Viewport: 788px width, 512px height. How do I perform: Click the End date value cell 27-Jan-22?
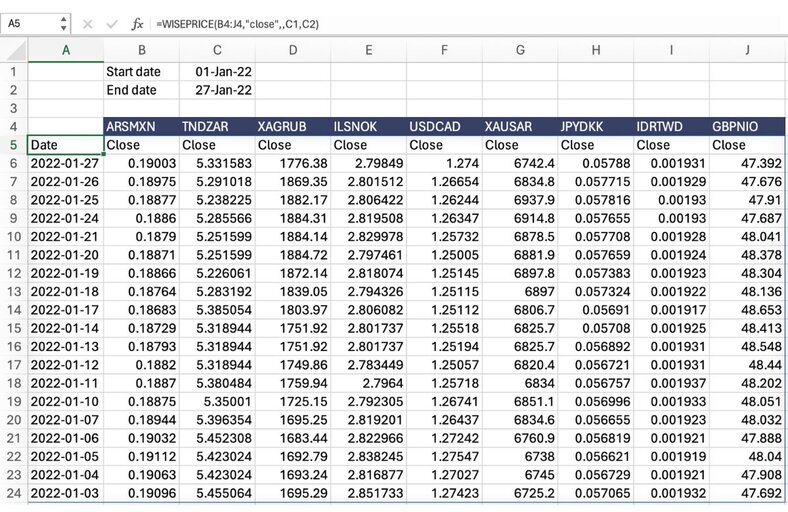217,90
